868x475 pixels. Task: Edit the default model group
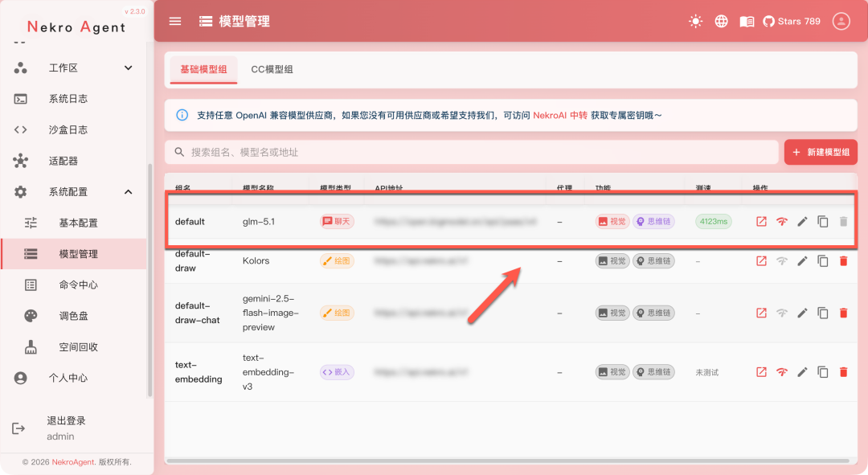[x=802, y=222]
